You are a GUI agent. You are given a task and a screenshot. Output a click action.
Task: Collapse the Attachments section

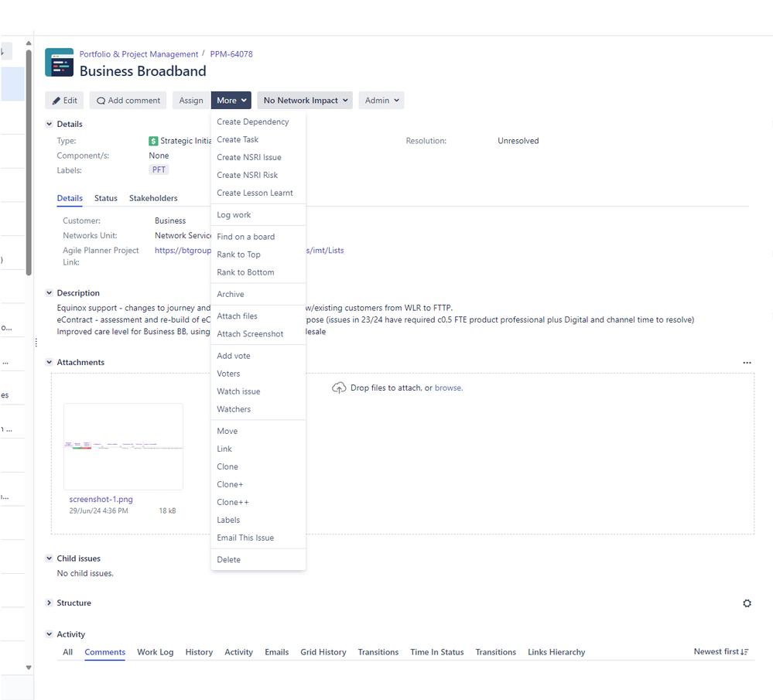(x=49, y=362)
